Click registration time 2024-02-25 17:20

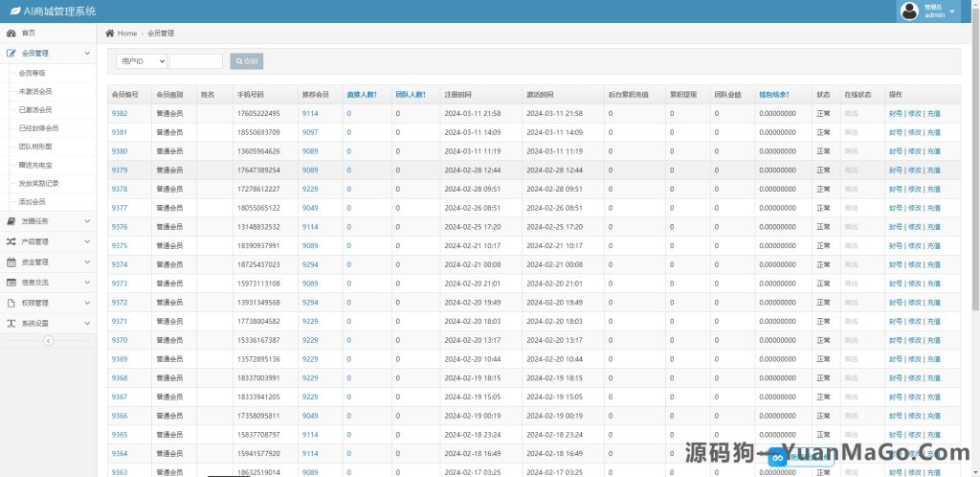473,227
